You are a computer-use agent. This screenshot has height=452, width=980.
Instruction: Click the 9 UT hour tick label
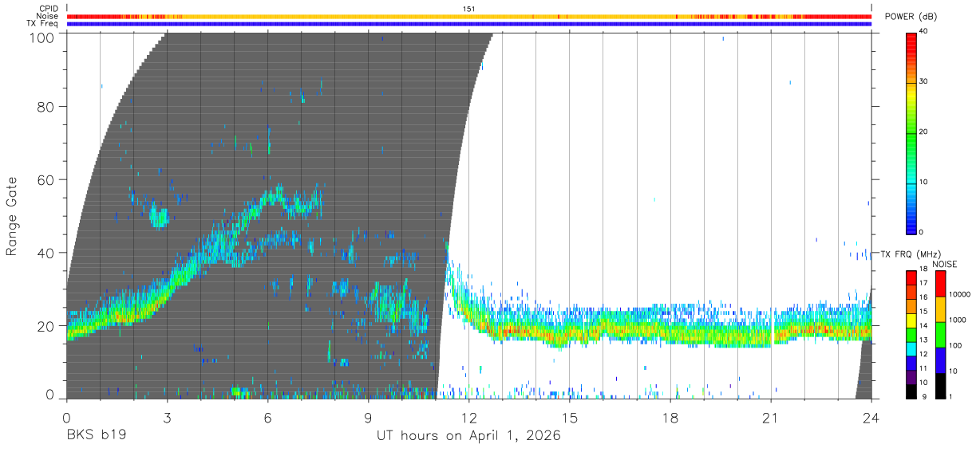(x=368, y=416)
